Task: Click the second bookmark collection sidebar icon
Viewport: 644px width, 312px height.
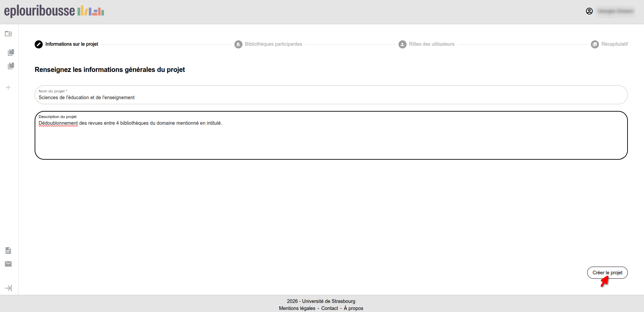Action: pos(11,66)
